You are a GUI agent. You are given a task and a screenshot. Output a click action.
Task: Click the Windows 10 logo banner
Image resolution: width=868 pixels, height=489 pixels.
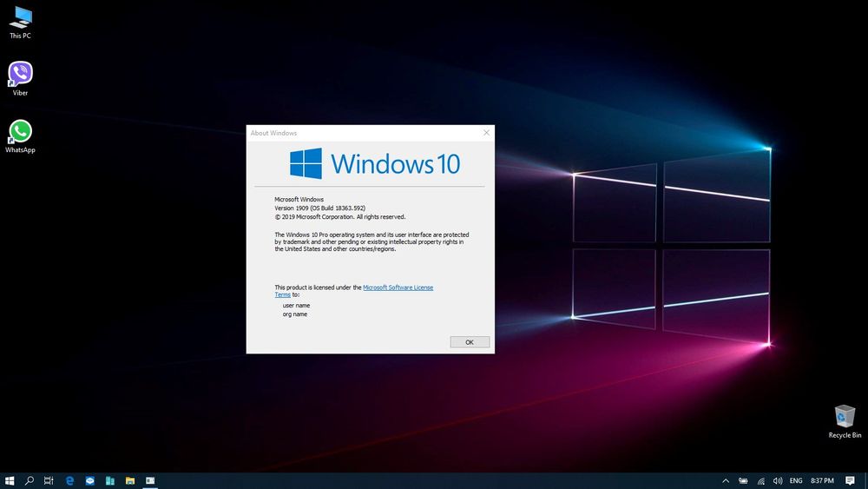[x=375, y=163]
